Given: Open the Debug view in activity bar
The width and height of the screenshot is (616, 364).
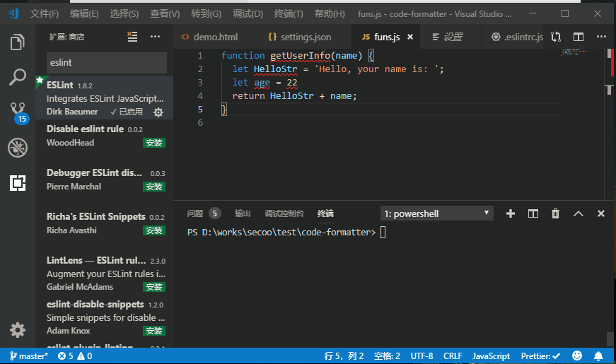Looking at the screenshot, I should (17, 148).
